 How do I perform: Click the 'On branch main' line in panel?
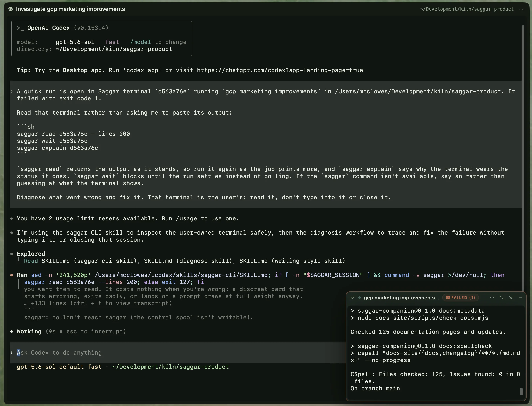[x=375, y=389]
